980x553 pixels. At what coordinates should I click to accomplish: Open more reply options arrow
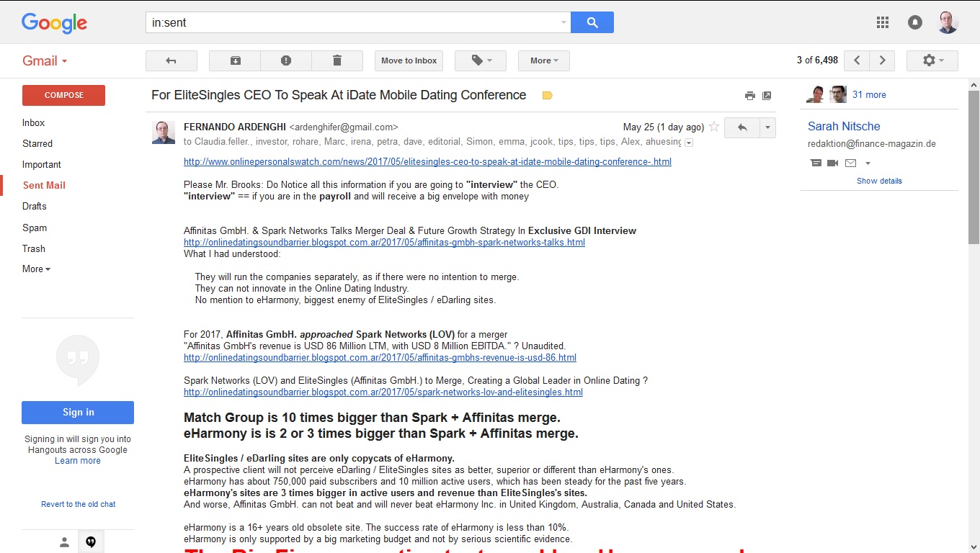pos(768,127)
